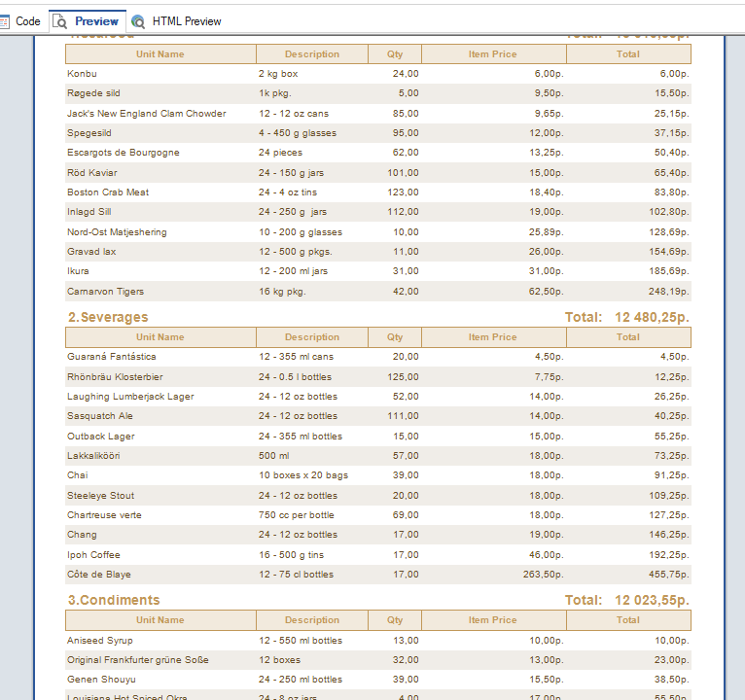The height and width of the screenshot is (700, 745).
Task: Click total value 248,19p.
Action: tap(669, 292)
